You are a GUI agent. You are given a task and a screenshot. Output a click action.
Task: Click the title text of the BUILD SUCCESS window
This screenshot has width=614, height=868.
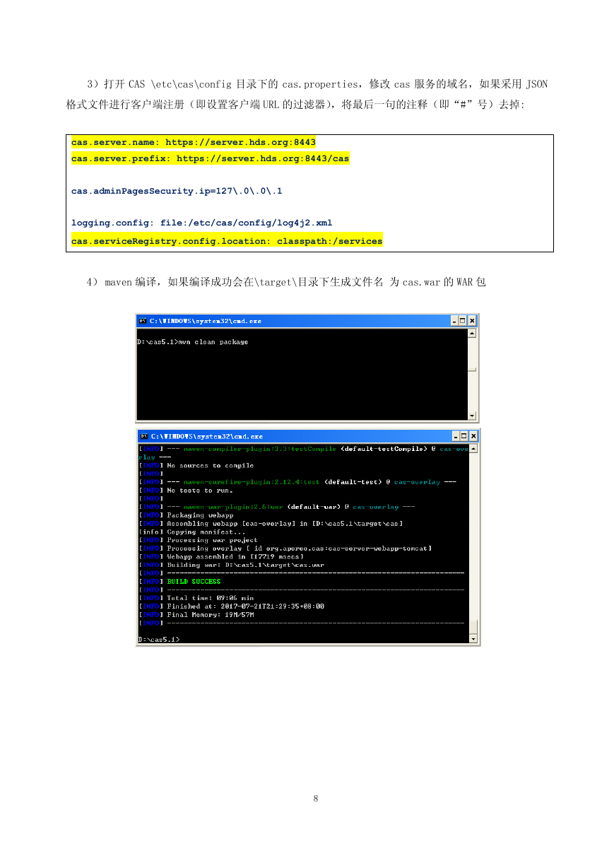(x=206, y=436)
